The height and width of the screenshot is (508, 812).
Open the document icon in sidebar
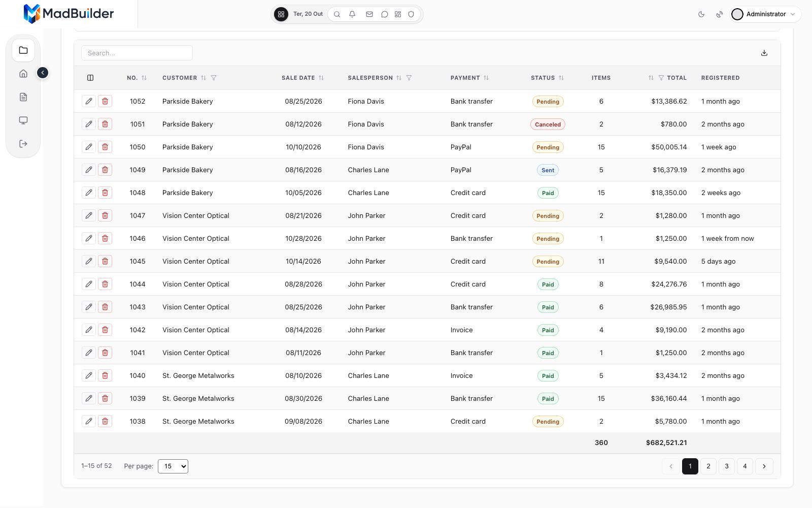tap(23, 97)
